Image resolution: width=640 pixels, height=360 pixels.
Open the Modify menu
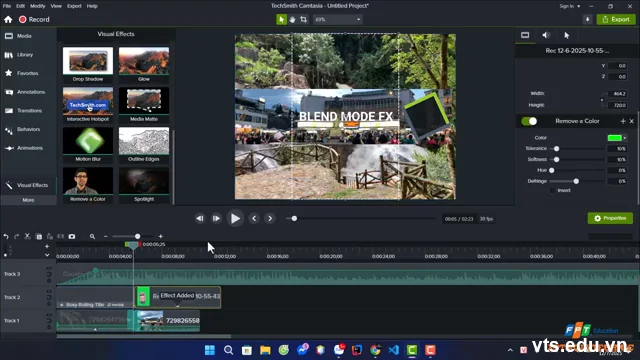coord(38,6)
